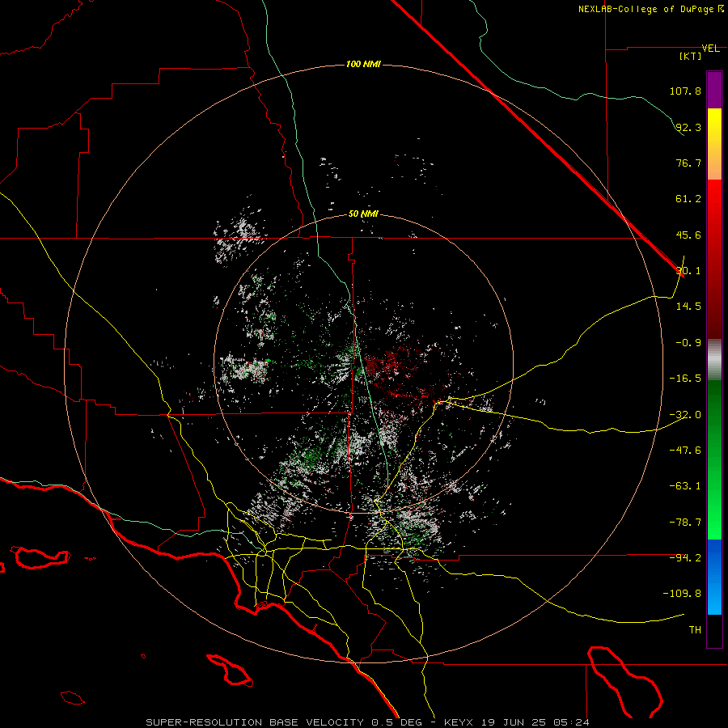Click the 100 NMI range ring label

click(x=363, y=64)
